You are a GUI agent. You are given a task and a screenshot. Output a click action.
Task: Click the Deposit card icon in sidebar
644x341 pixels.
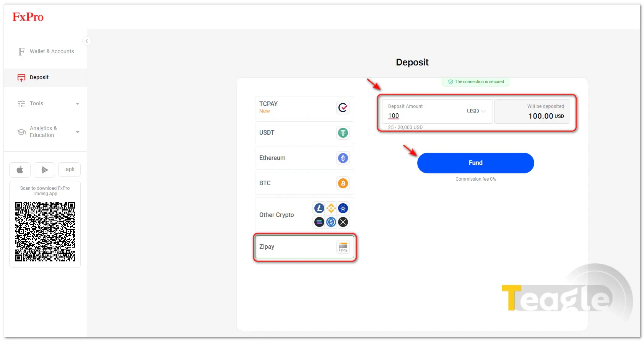(21, 78)
